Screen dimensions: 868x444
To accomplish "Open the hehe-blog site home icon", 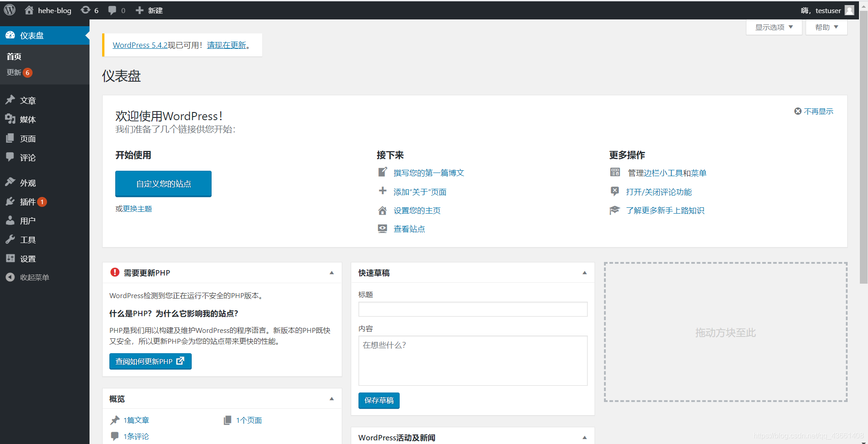I will pyautogui.click(x=29, y=10).
